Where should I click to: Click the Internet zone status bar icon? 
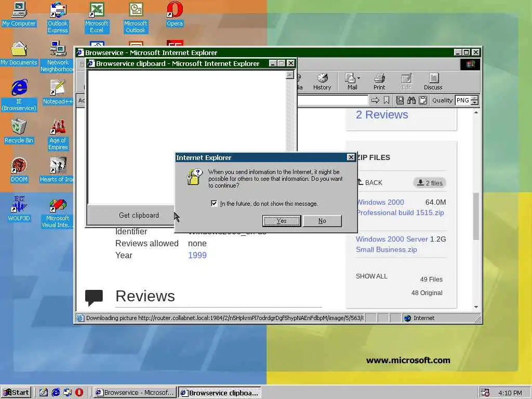[407, 318]
